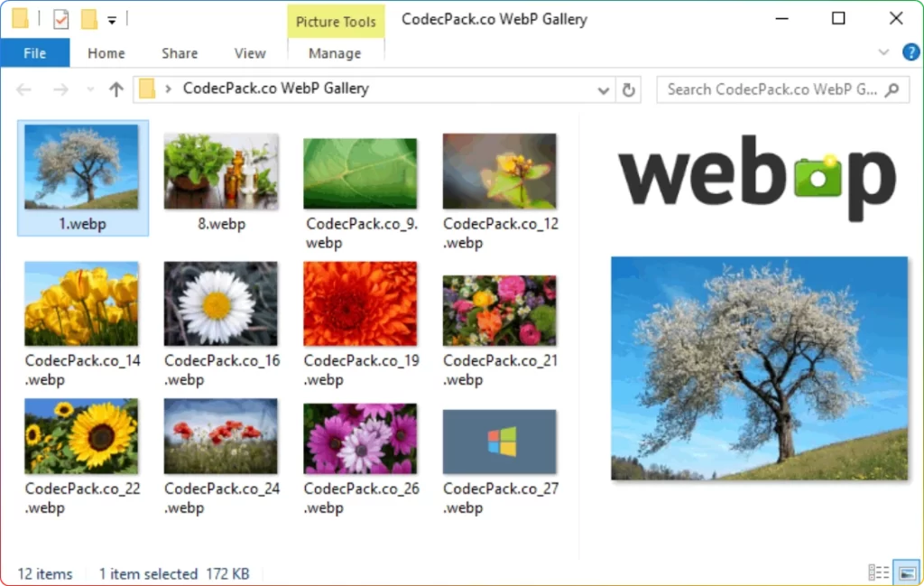Screen dimensions: 924x586
Task: Select the CodecPack.co_14.webp tulips thumbnail
Action: coord(81,303)
